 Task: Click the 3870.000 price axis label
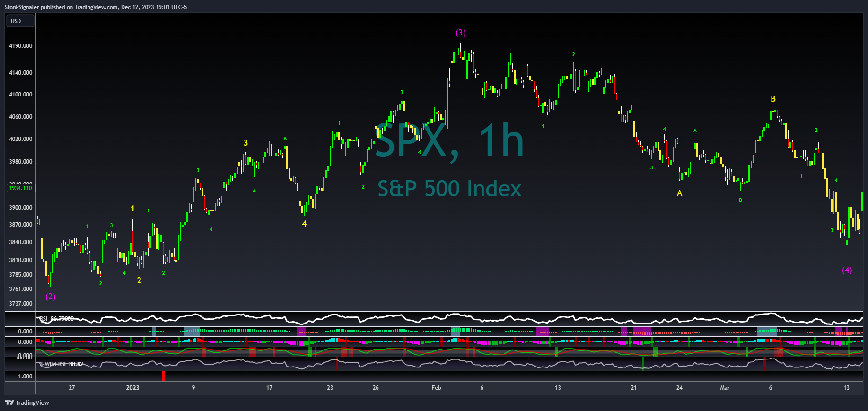coord(21,225)
